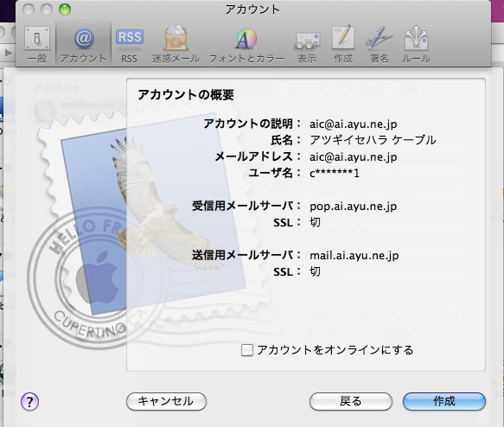Click incoming server pop.ai.ayu.ne.jp
The image size is (504, 427).
tap(354, 207)
